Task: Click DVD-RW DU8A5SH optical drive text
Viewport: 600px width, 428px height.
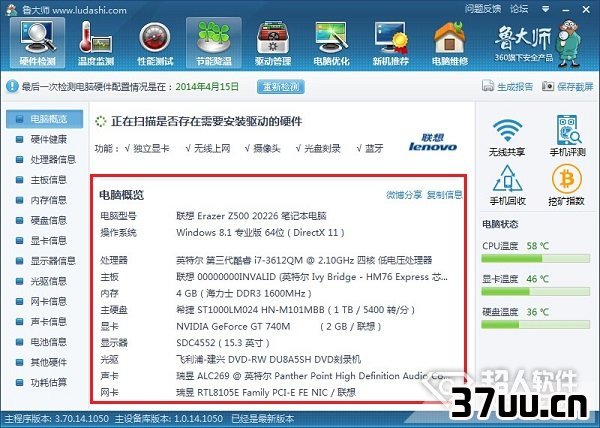Action: click(268, 359)
